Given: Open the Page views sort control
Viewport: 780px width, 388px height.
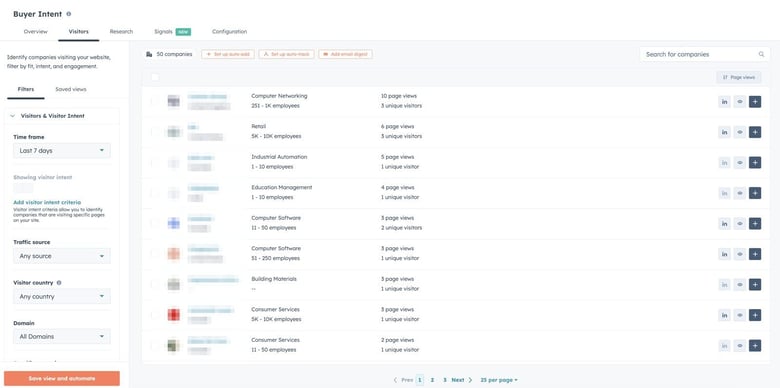Looking at the screenshot, I should click(739, 77).
